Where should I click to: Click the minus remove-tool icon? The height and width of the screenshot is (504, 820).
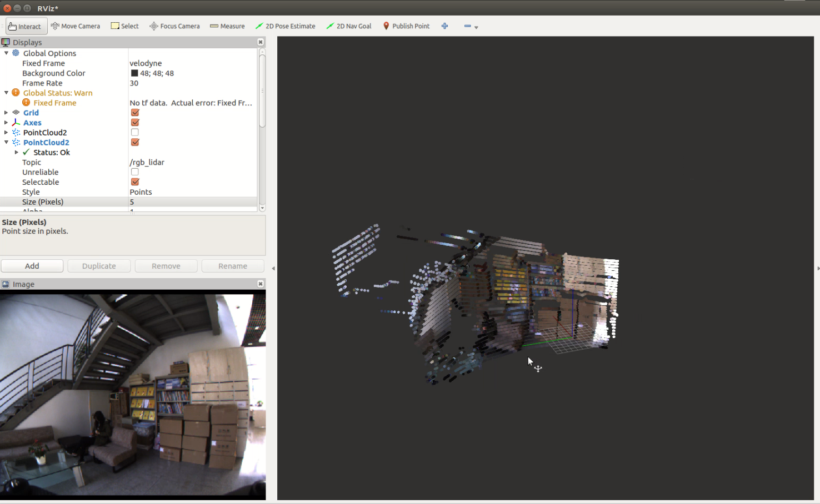tap(467, 26)
